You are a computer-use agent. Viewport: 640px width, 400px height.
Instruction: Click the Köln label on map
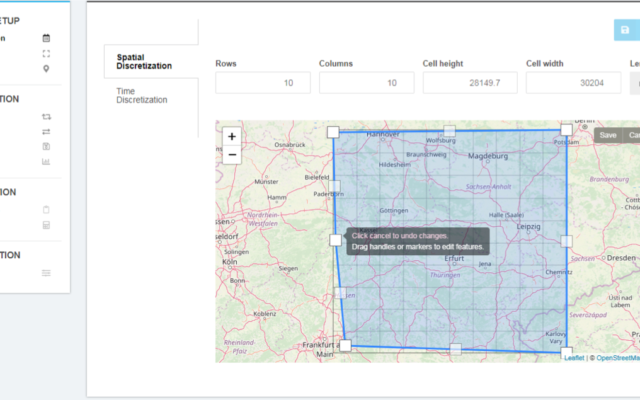230,262
